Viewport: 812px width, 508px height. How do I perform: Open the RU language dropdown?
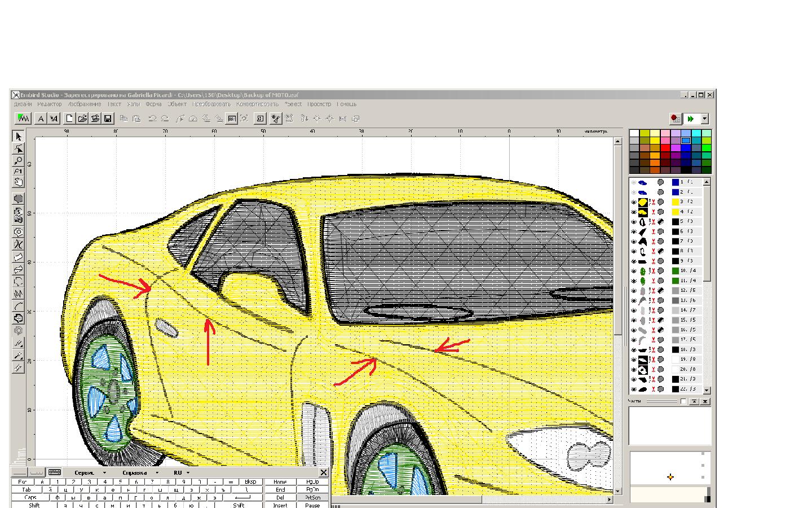[x=188, y=473]
